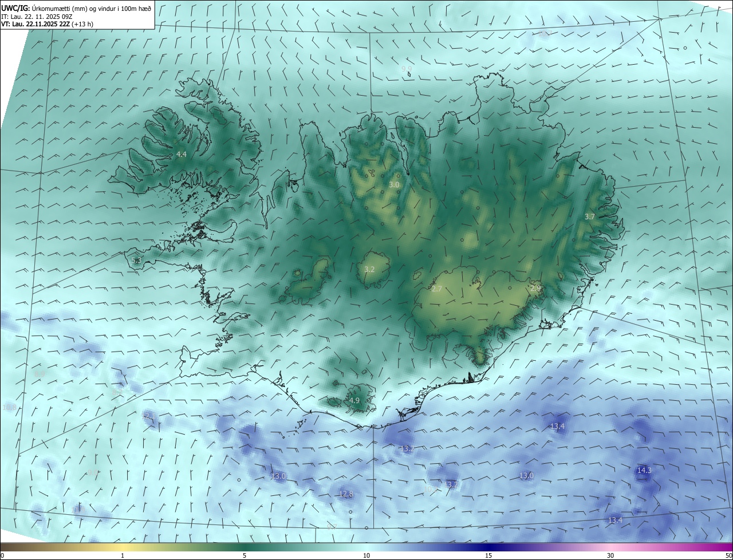Click the 2.7 value on the large glacier

click(437, 289)
